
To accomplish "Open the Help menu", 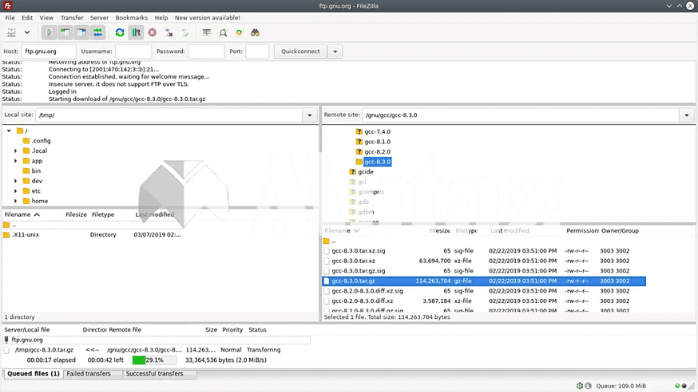I will point(161,18).
